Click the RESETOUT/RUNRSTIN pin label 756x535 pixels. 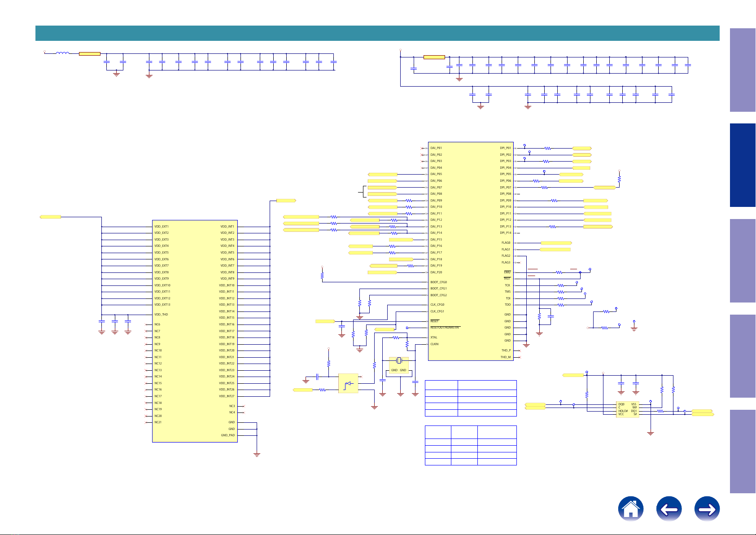(x=445, y=328)
